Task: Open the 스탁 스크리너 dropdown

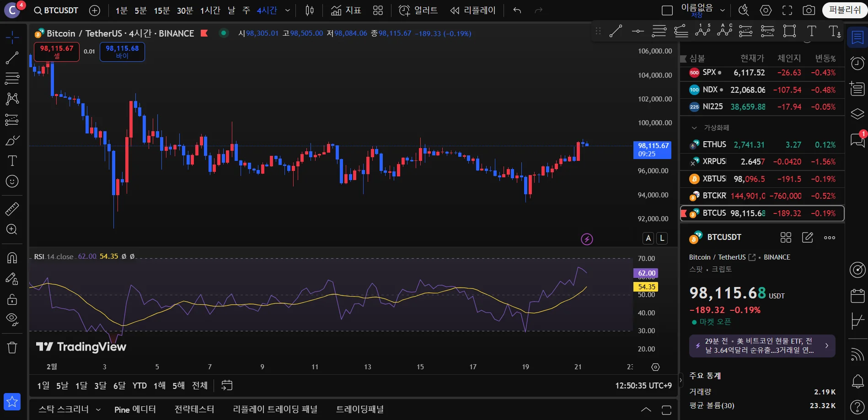Action: click(70, 409)
